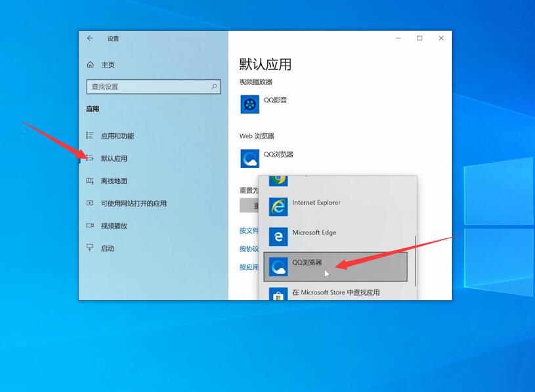Click the QQ浏览器 icon under Web 浏览器

pos(249,158)
